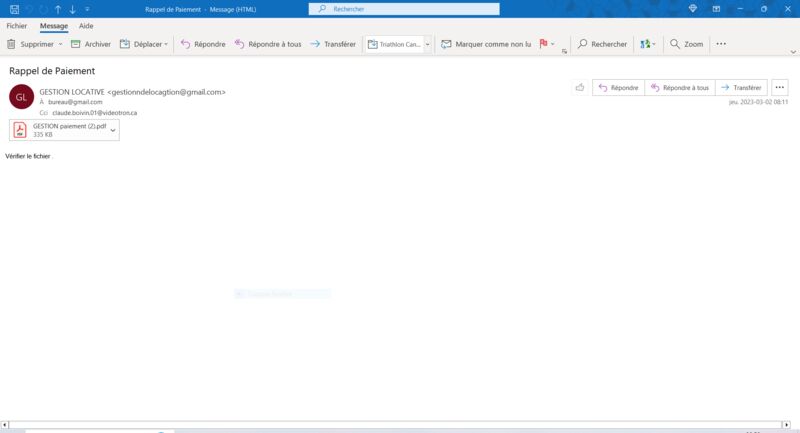Collapse the ribbon with the chevron
The image size is (800, 433).
tap(793, 52)
